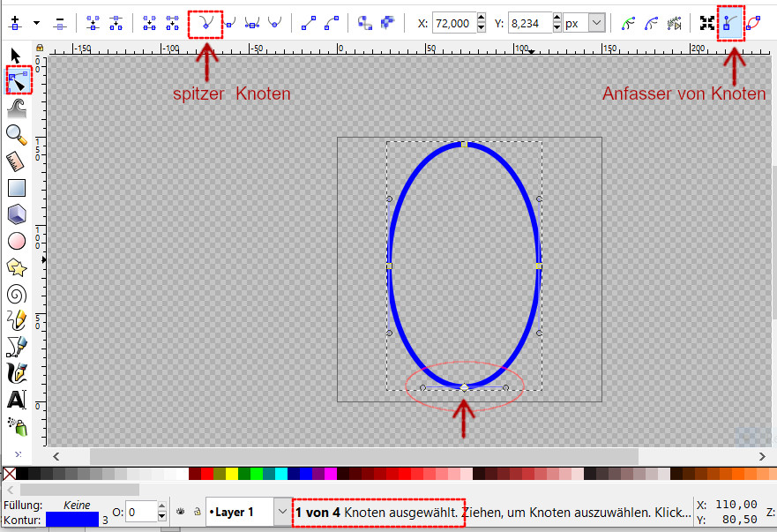Click the Break path at selected nodes icon

[116, 23]
